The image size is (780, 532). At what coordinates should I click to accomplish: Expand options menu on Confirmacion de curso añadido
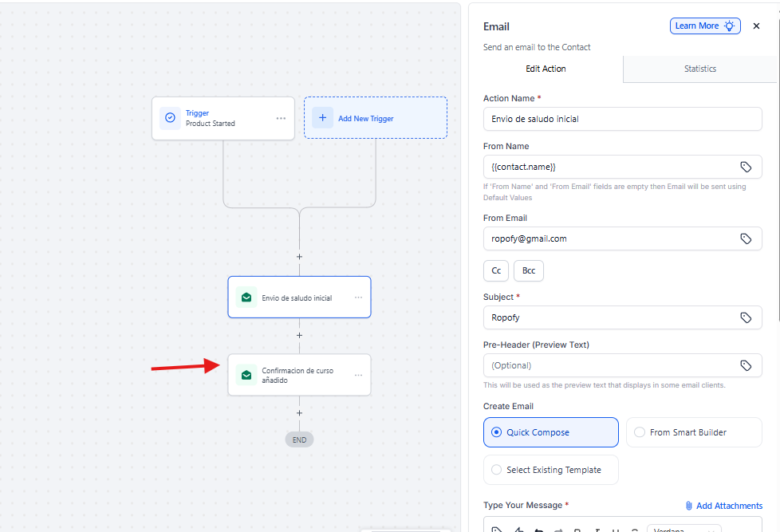click(x=358, y=375)
